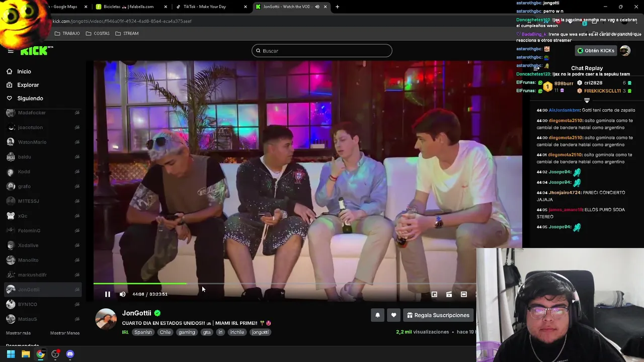Click the search magnifier icon
644x362 pixels.
coord(258,51)
